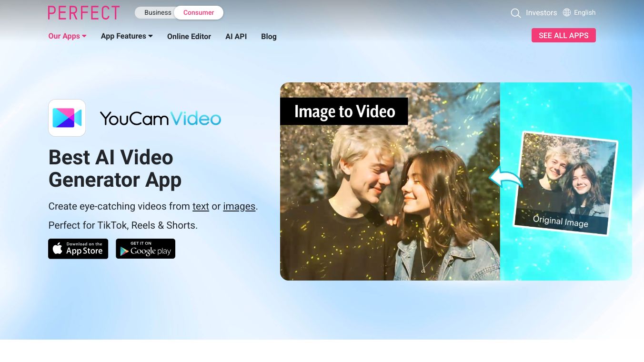
Task: Visit the Investors link
Action: (x=541, y=13)
